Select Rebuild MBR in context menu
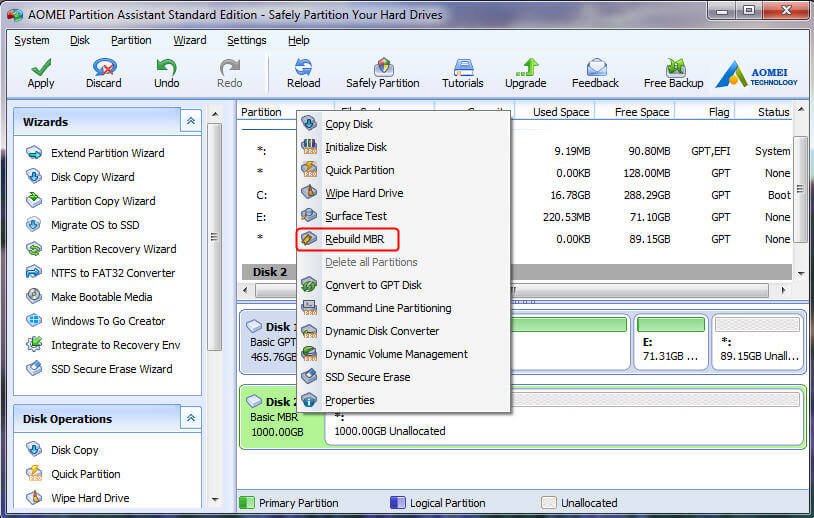This screenshot has height=518, width=814. point(403,239)
